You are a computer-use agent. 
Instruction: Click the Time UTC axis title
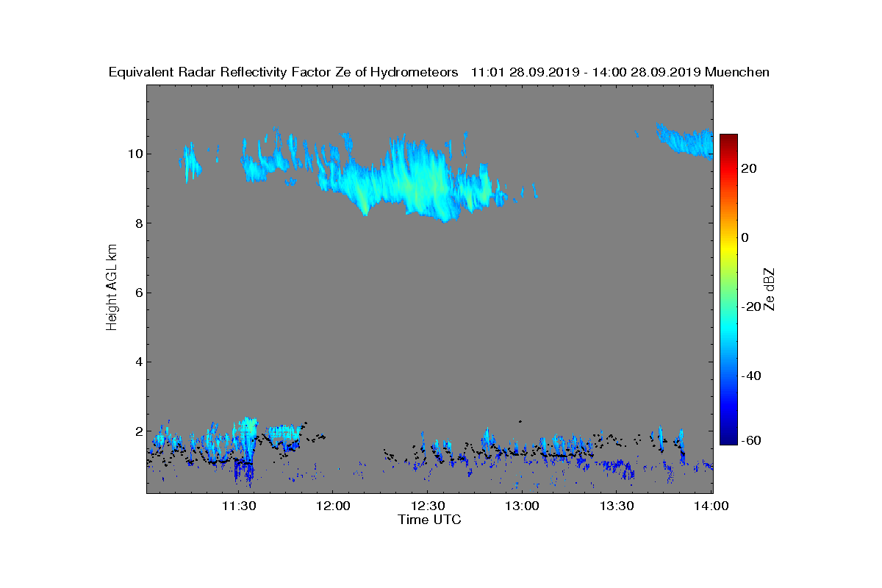pos(429,520)
